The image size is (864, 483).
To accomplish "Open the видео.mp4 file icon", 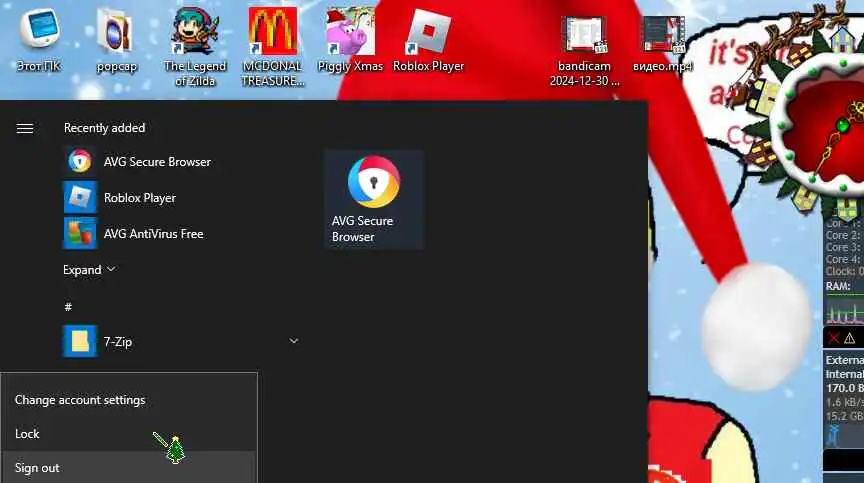I will pyautogui.click(x=663, y=44).
